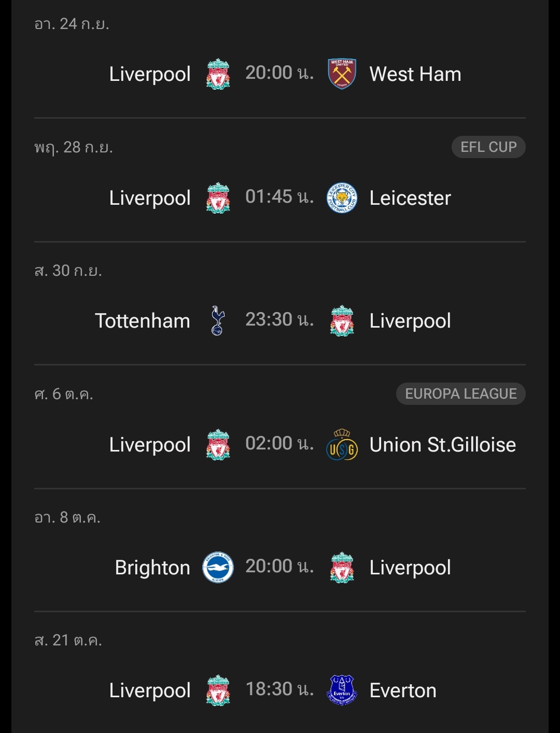Tap the Union St.Gilloise crest
The height and width of the screenshot is (733, 560).
(342, 445)
